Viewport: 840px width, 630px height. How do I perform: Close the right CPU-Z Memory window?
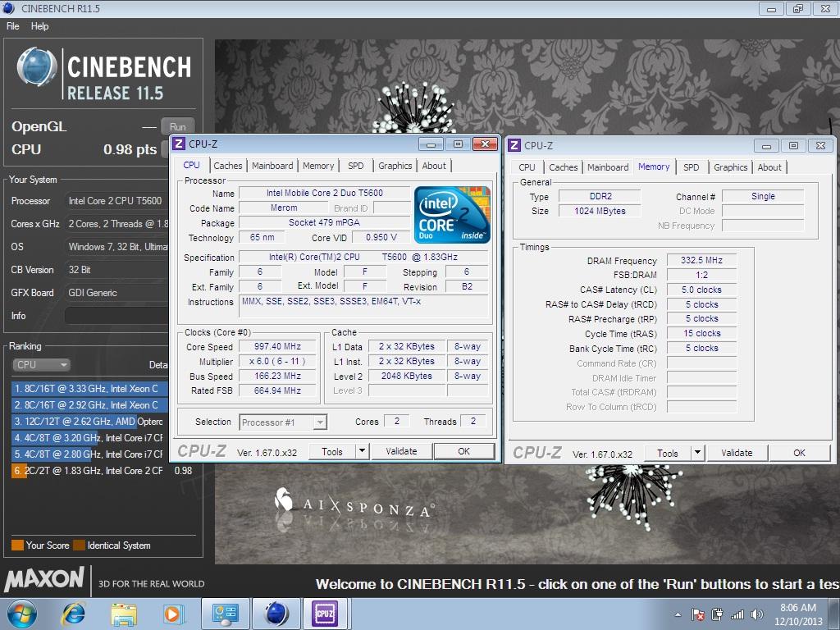[820, 146]
